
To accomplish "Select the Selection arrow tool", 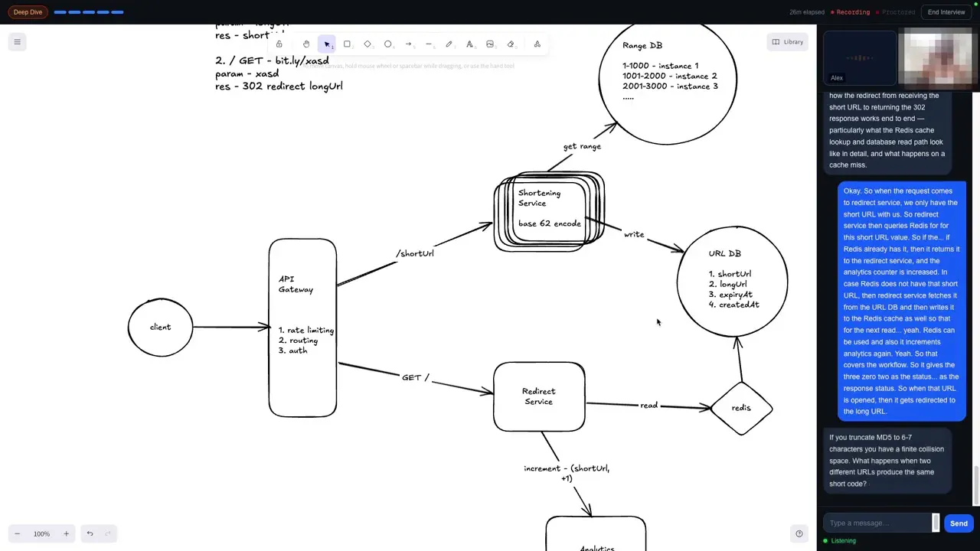I will (x=327, y=44).
